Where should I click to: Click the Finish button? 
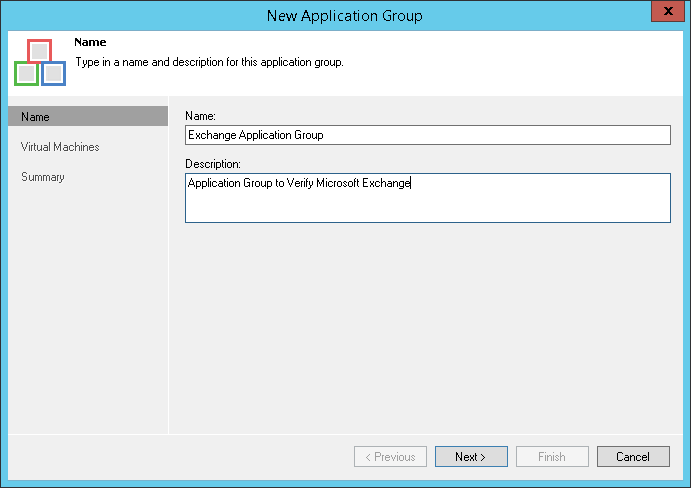(552, 457)
